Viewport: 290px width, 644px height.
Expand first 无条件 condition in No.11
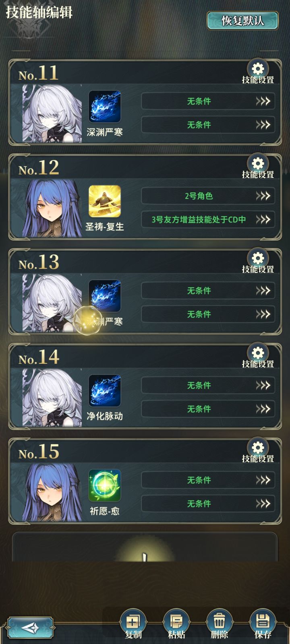pos(208,101)
